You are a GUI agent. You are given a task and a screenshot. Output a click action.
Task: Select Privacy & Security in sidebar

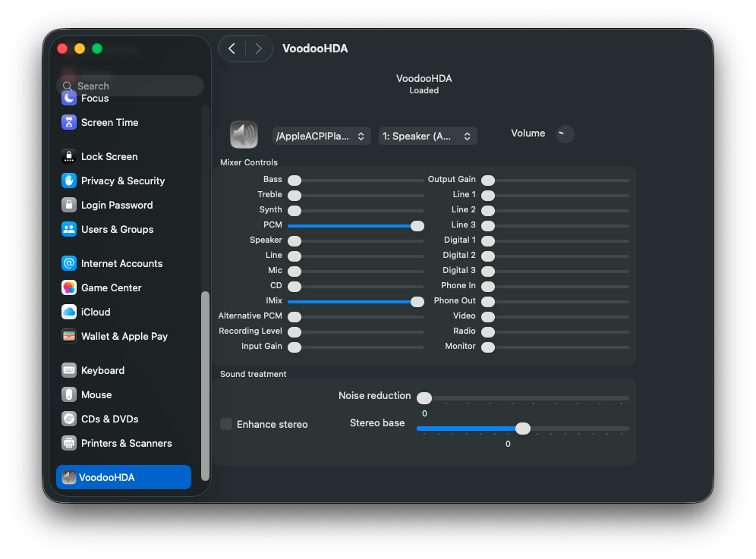click(124, 181)
